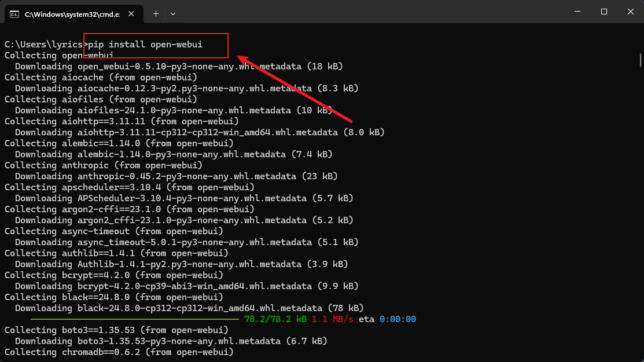Click 'Collecting async-timeout' line
644x362 pixels.
tap(114, 231)
